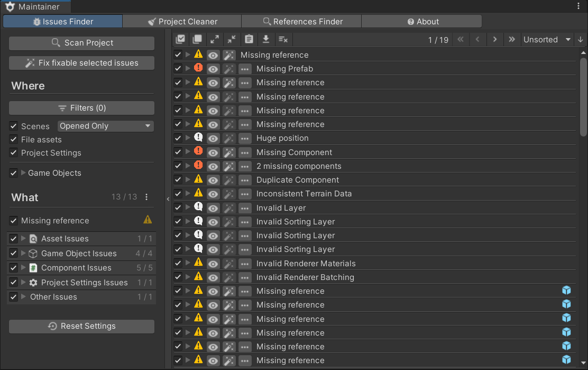Select the 2 missing components issue text
The image size is (588, 370).
(299, 166)
